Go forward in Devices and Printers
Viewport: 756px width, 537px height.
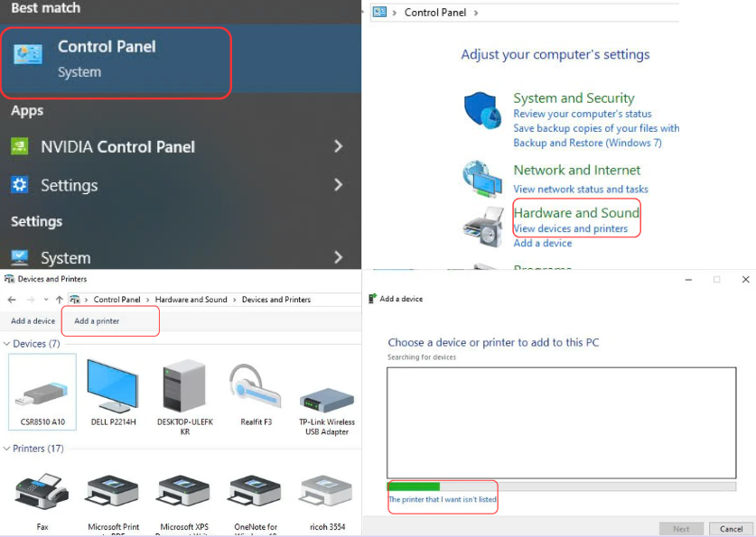coord(31,300)
